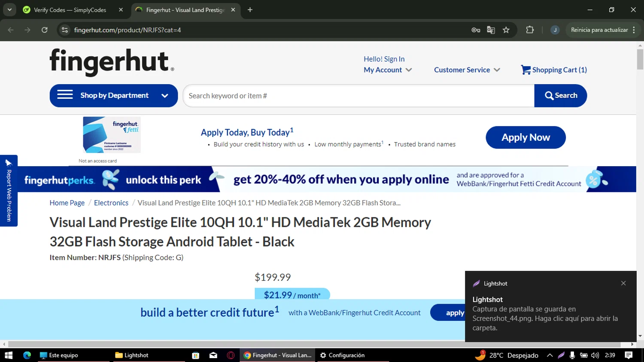Click the address bar URL
Screen dimensions: 644x362
point(128,30)
